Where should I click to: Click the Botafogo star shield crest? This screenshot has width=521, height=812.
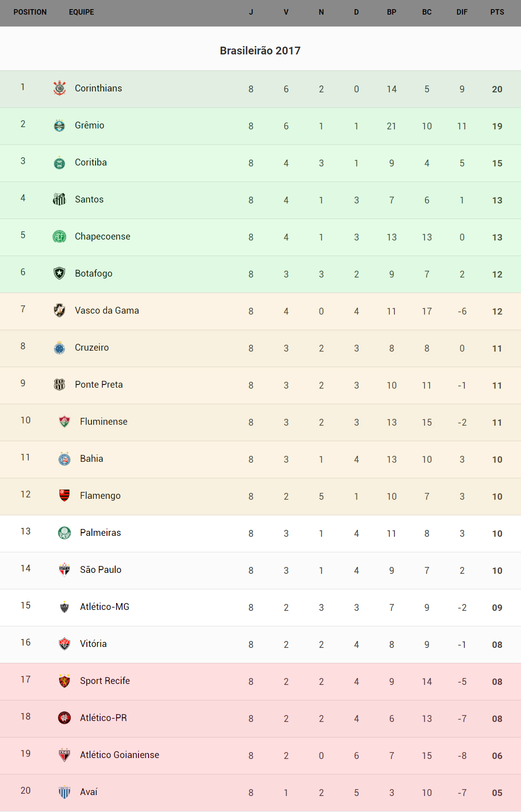point(59,273)
